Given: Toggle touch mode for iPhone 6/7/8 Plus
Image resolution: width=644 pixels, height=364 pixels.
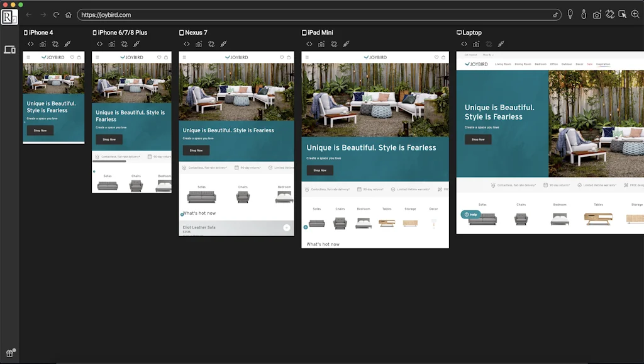Looking at the screenshot, I should click(137, 44).
